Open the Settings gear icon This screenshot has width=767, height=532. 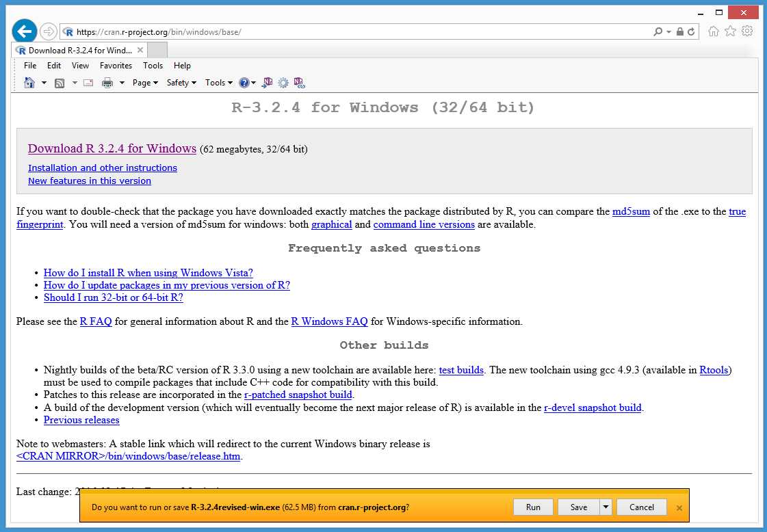click(x=747, y=31)
